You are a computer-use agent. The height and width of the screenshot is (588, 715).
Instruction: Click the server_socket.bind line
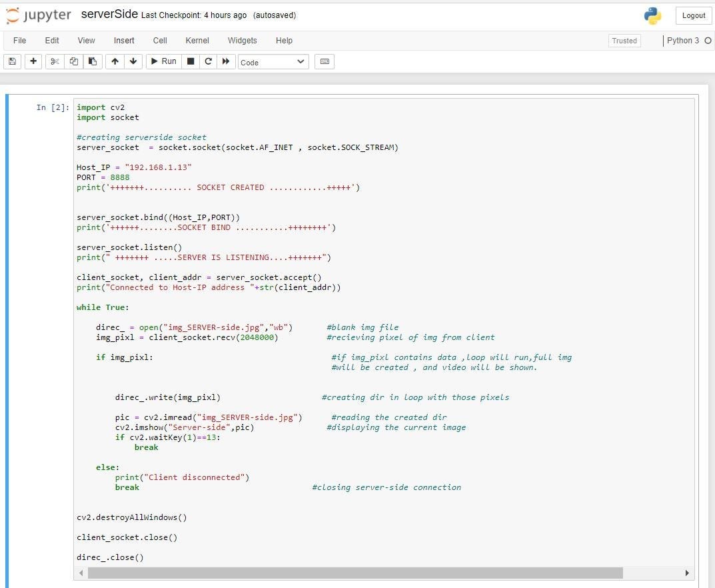coord(158,217)
